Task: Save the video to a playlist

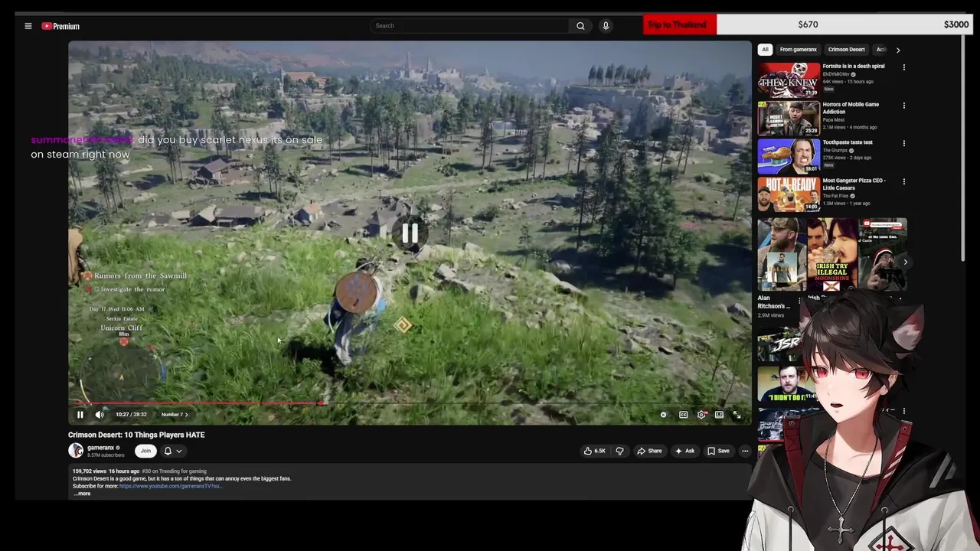Action: click(x=718, y=451)
